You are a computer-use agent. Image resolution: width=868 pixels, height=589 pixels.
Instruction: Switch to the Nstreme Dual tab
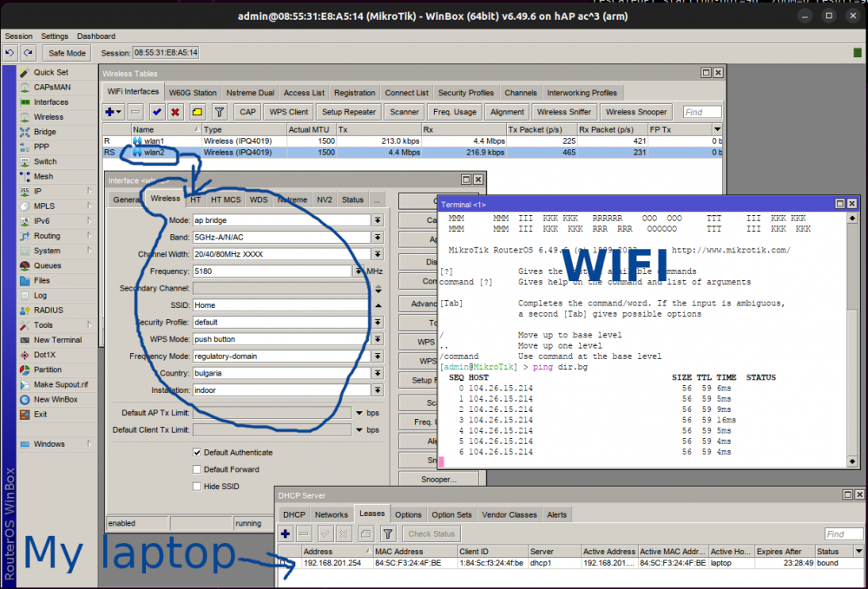click(250, 92)
